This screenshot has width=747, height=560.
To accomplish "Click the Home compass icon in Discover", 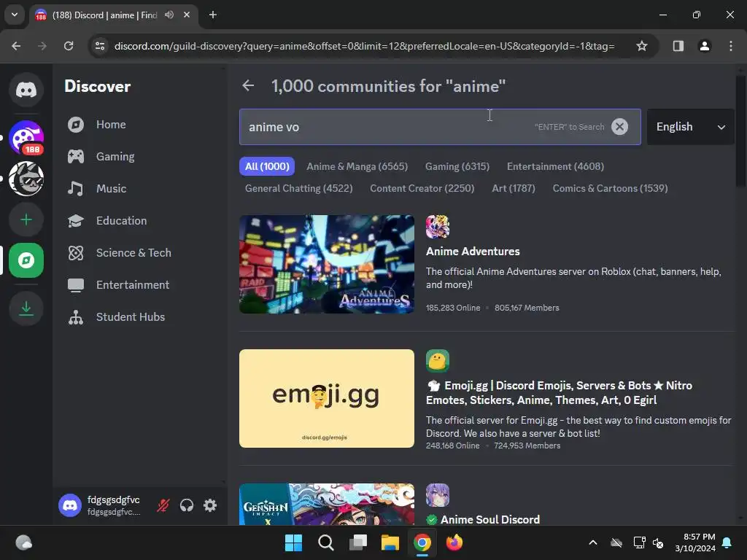I will (x=76, y=125).
